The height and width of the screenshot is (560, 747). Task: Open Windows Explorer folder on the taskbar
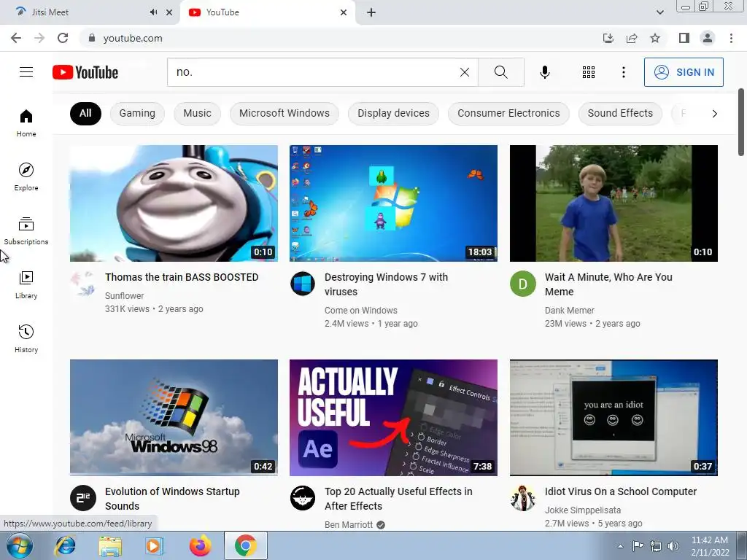pyautogui.click(x=110, y=545)
